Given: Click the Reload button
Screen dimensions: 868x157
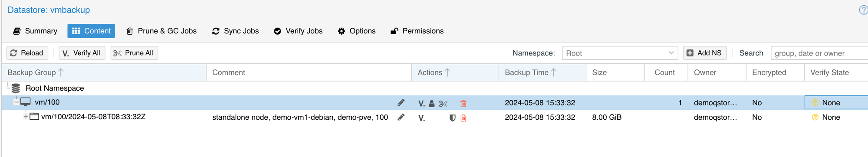Looking at the screenshot, I should (x=27, y=53).
